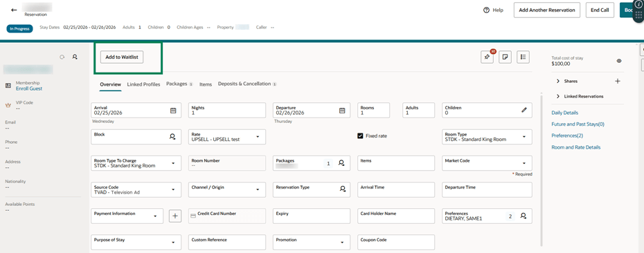The image size is (644, 253).
Task: Click the Total cost value $100,00
Action: 561,64
